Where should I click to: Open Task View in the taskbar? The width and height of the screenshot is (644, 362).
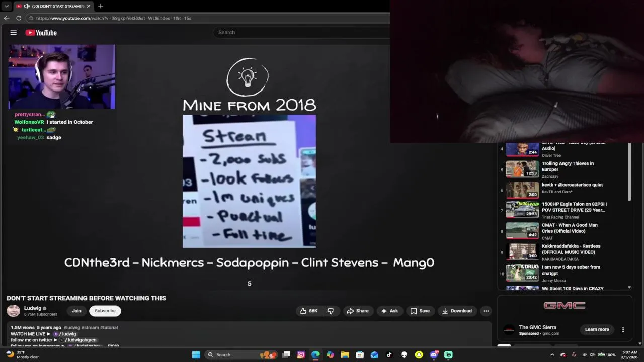pyautogui.click(x=286, y=355)
